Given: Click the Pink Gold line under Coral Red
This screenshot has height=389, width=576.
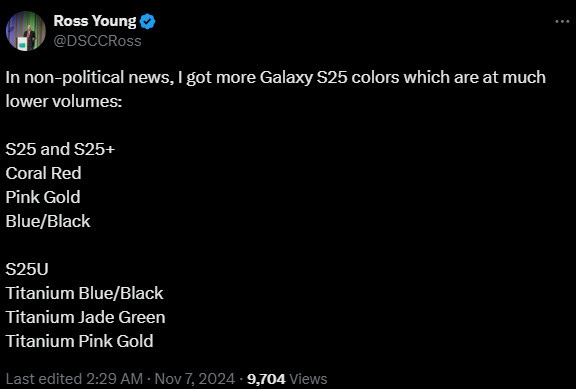Looking at the screenshot, I should [43, 197].
